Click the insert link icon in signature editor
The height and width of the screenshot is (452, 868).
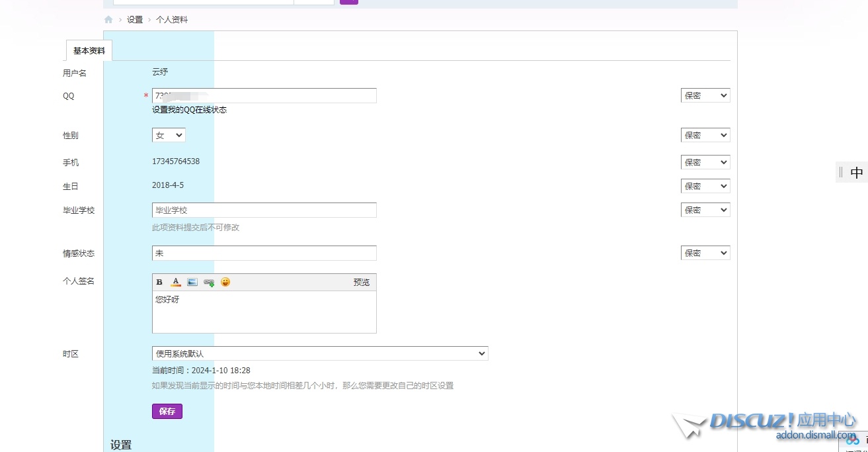pos(209,283)
